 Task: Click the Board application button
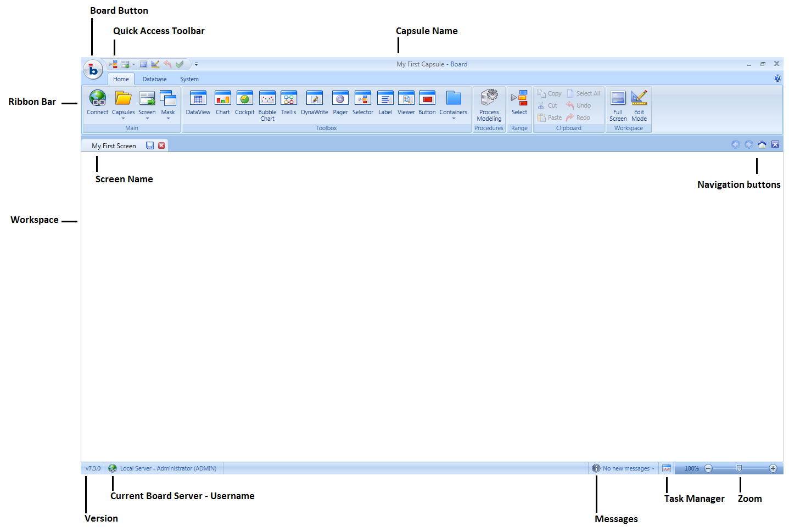pyautogui.click(x=93, y=70)
